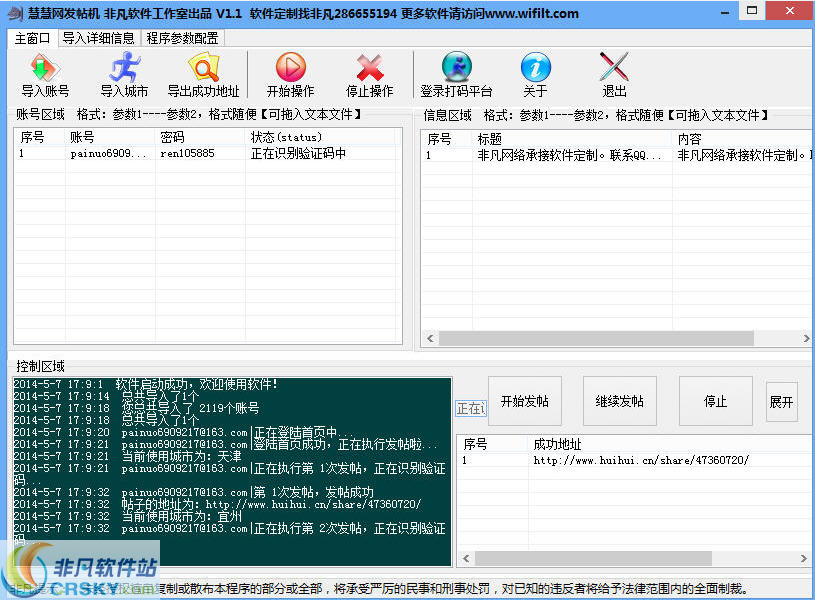815x600 pixels.
Task: Click success list horizontal scrollbar thumb
Action: point(593,558)
